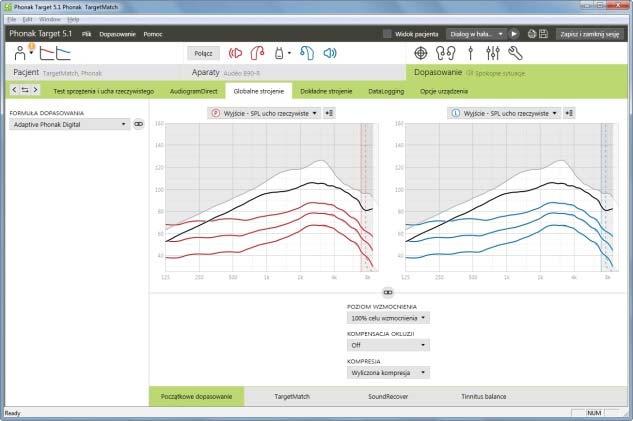Open the Pomoc menu
This screenshot has width=633, height=421.
point(153,34)
